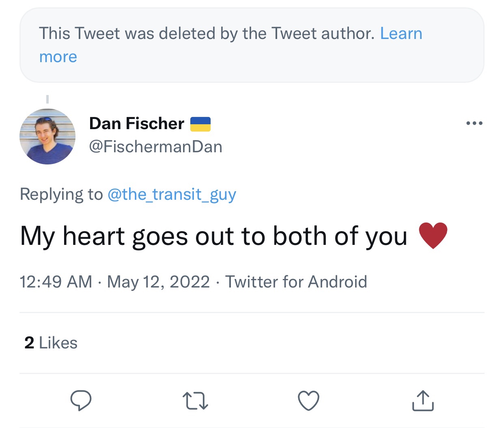The width and height of the screenshot is (504, 428).
Task: Open the Learn more link
Action: (401, 33)
